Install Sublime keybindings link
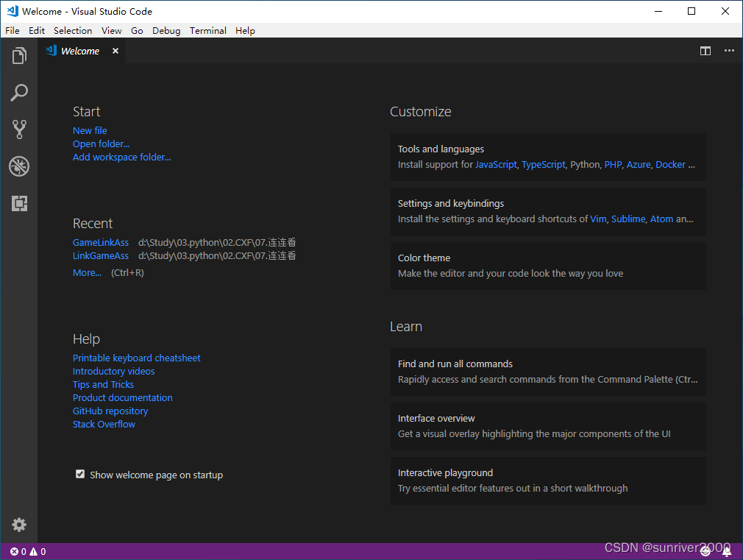The image size is (743, 560). click(x=628, y=219)
